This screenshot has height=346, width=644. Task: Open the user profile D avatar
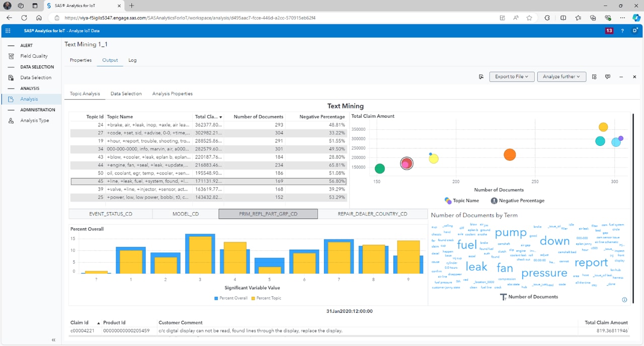click(x=635, y=31)
